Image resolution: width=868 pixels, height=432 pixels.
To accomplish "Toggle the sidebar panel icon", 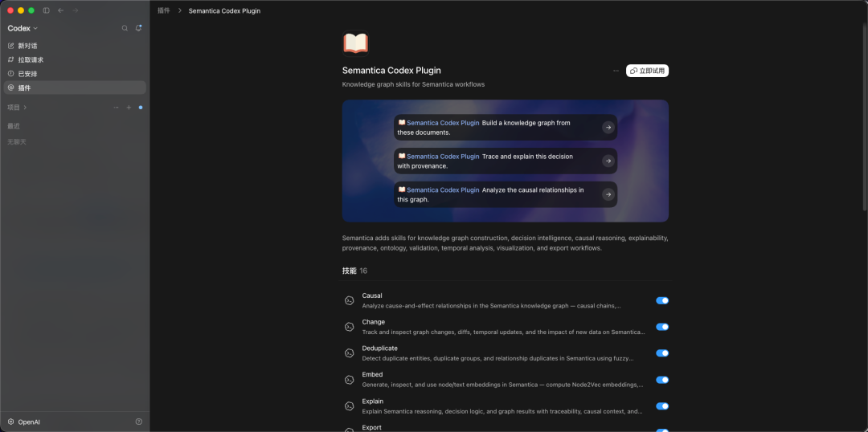I will coord(46,10).
